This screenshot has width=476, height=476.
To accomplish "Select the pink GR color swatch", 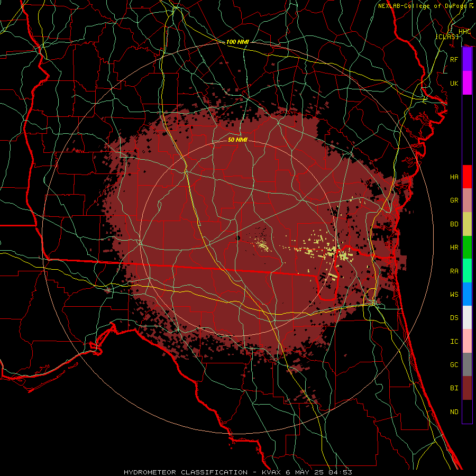I will [x=467, y=200].
